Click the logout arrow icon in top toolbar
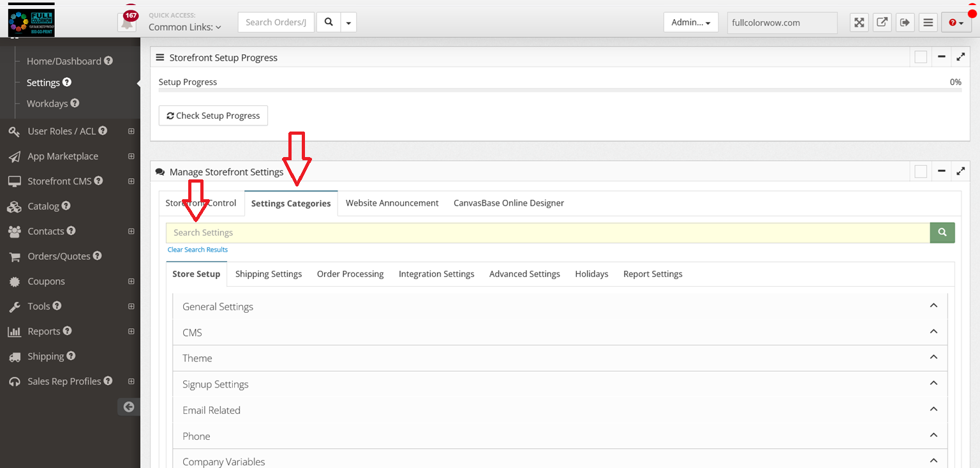This screenshot has width=980, height=468. 905,22
